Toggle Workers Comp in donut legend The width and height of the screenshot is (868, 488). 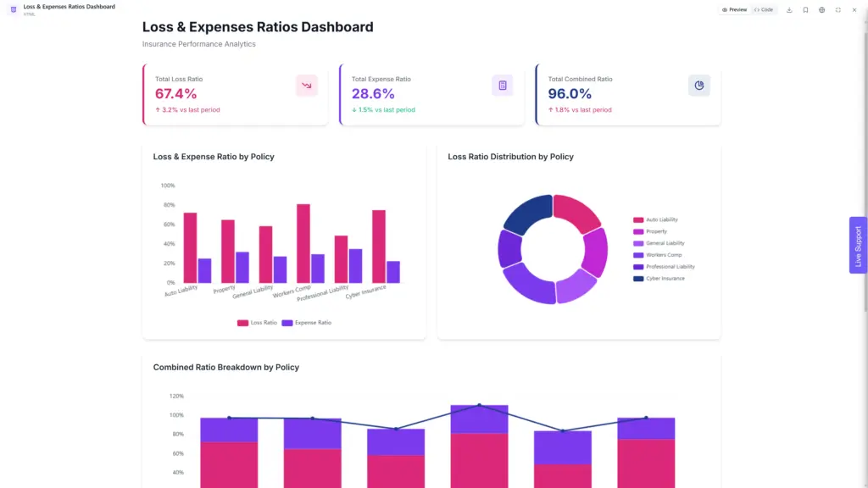[x=658, y=255]
